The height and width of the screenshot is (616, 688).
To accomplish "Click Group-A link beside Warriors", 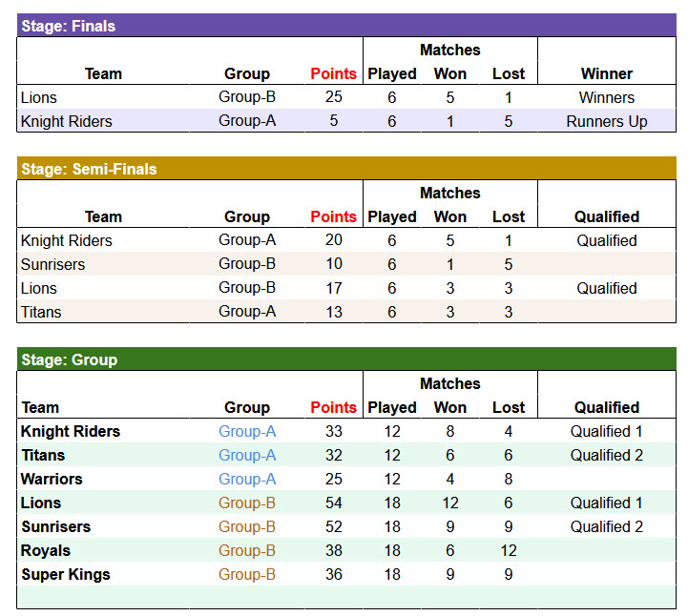I will coord(247,479).
